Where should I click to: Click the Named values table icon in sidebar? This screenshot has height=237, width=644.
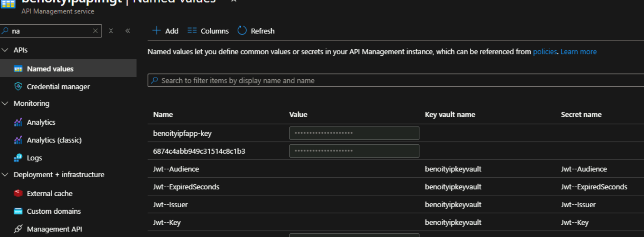coord(18,69)
